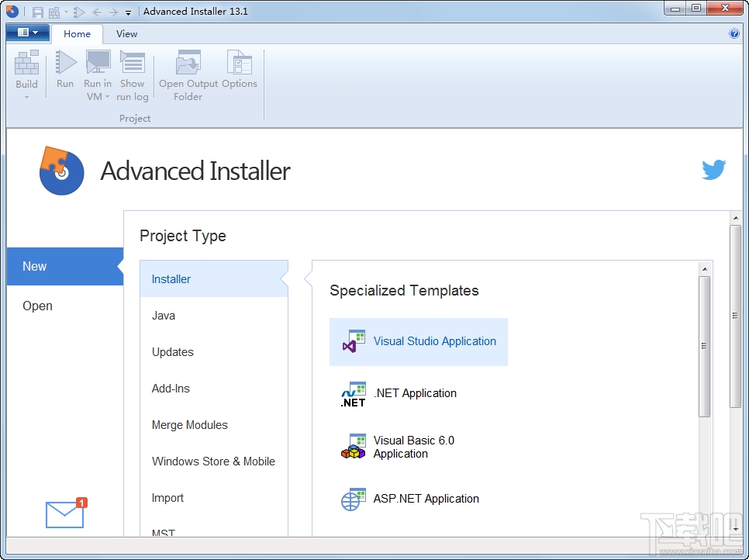
Task: Expand the quick access Build dropdown arrow
Action: 66,12
